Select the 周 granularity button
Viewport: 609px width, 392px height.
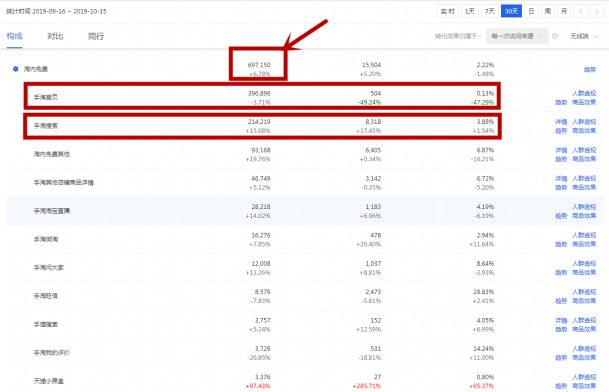click(548, 11)
